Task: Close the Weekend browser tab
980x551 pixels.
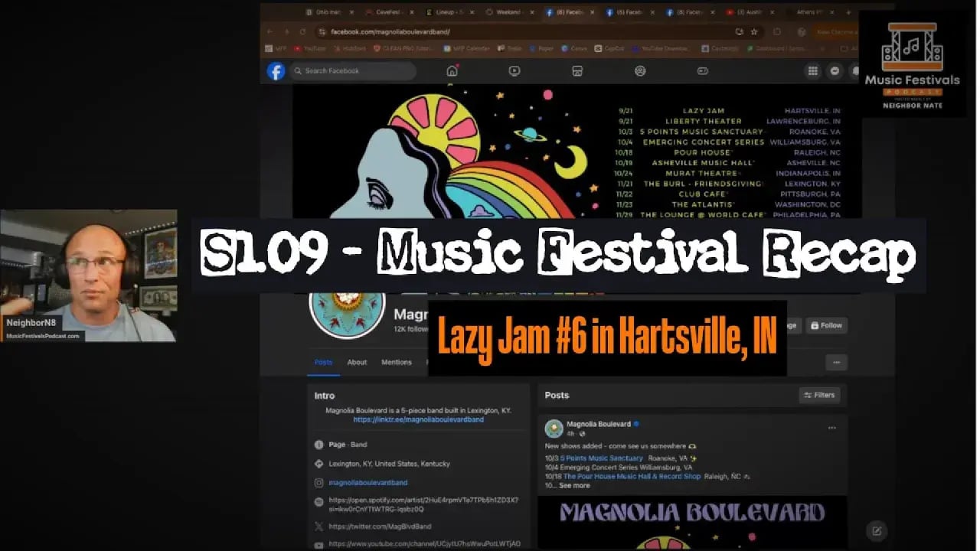Action: (532, 12)
